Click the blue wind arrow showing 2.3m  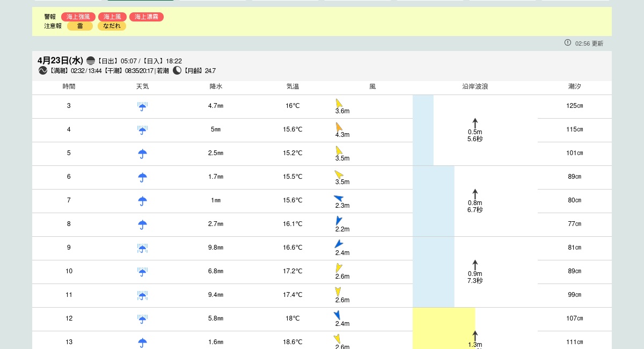pyautogui.click(x=339, y=198)
